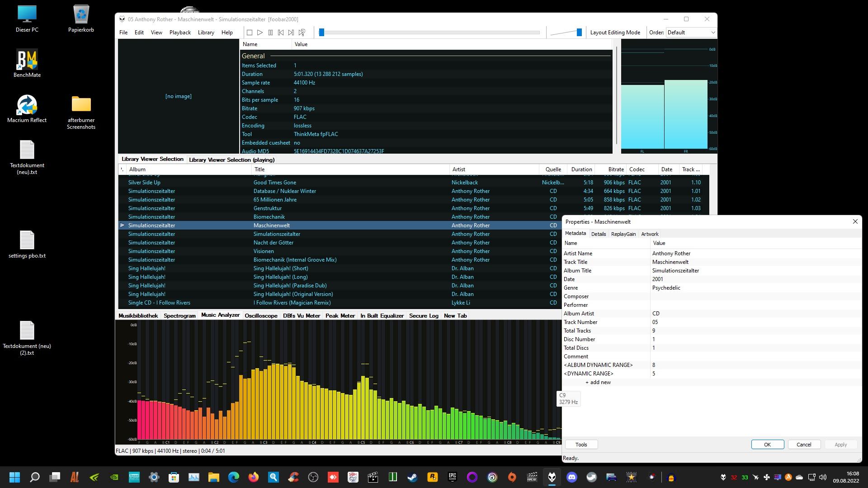Click the Next track button

coord(291,33)
